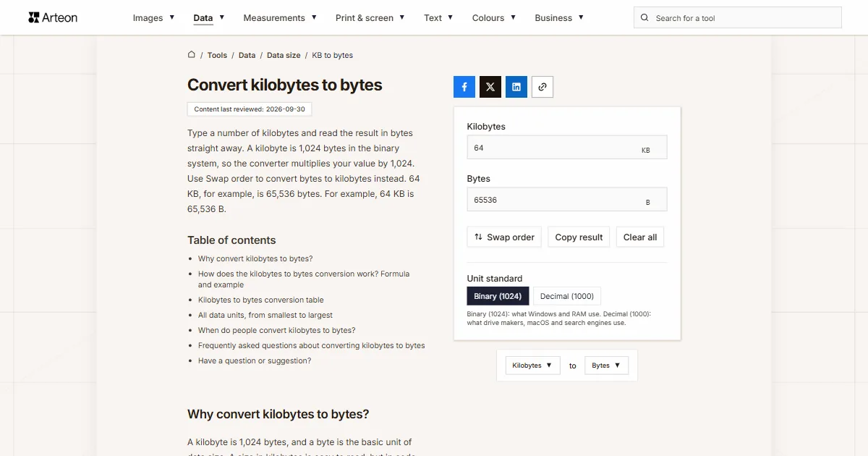Open the Kilobytes source unit dropdown
Viewport: 868px width, 456px height.
pos(532,366)
